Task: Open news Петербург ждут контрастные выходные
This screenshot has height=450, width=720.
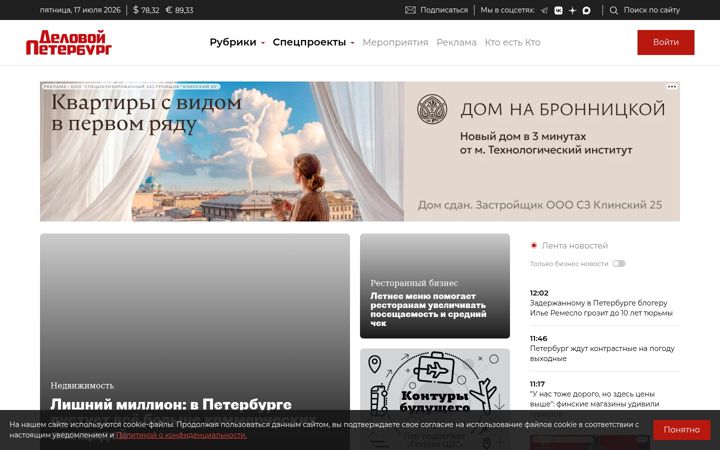Action: tap(602, 354)
